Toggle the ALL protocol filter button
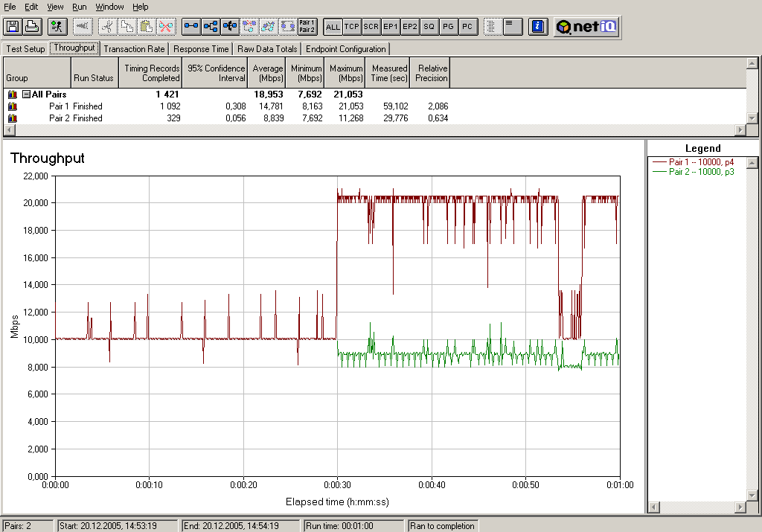The height and width of the screenshot is (532, 762). tap(333, 27)
